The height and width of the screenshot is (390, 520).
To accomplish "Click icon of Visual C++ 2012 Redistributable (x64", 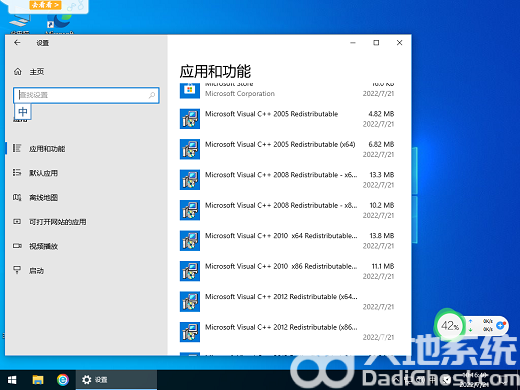I will pyautogui.click(x=190, y=302).
